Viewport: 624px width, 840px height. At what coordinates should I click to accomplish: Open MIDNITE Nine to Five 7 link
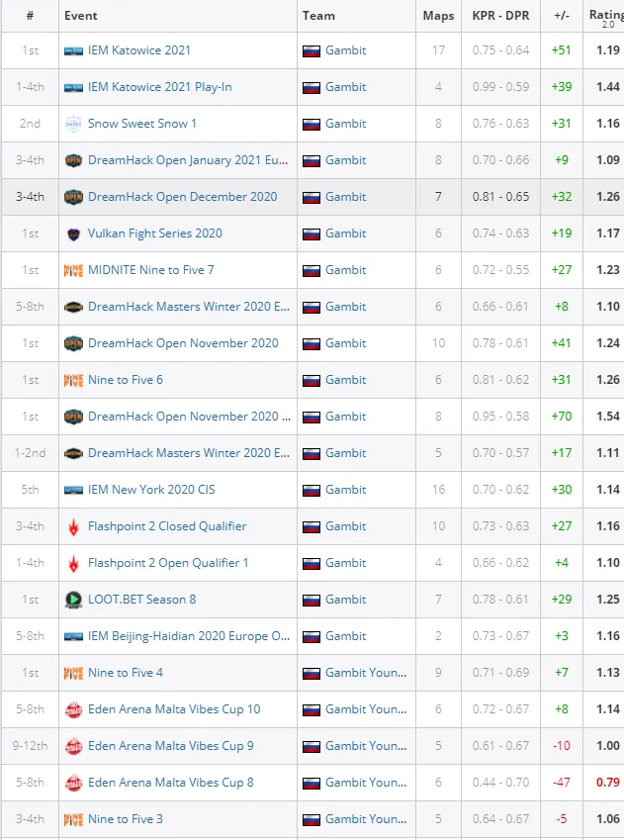[x=151, y=270]
